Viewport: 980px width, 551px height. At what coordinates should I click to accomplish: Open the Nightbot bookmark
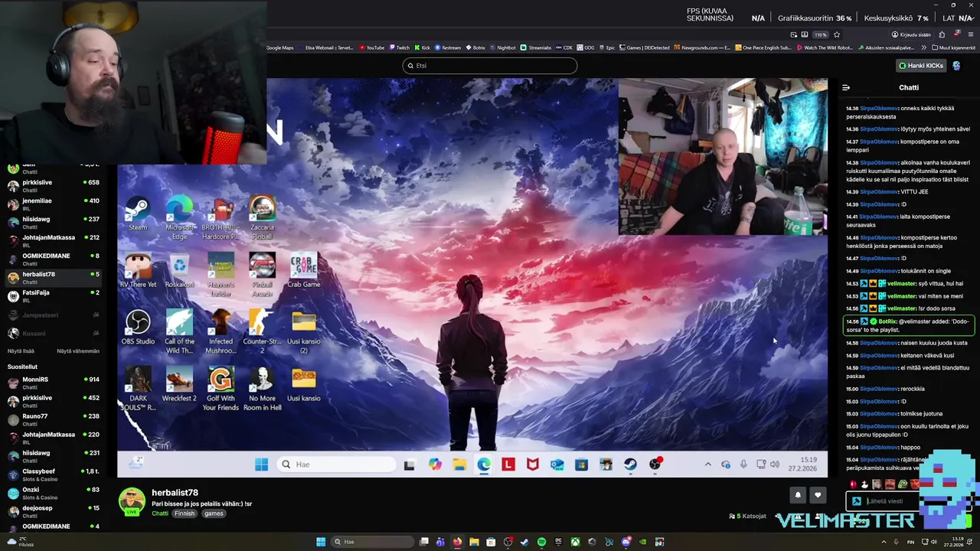(503, 47)
